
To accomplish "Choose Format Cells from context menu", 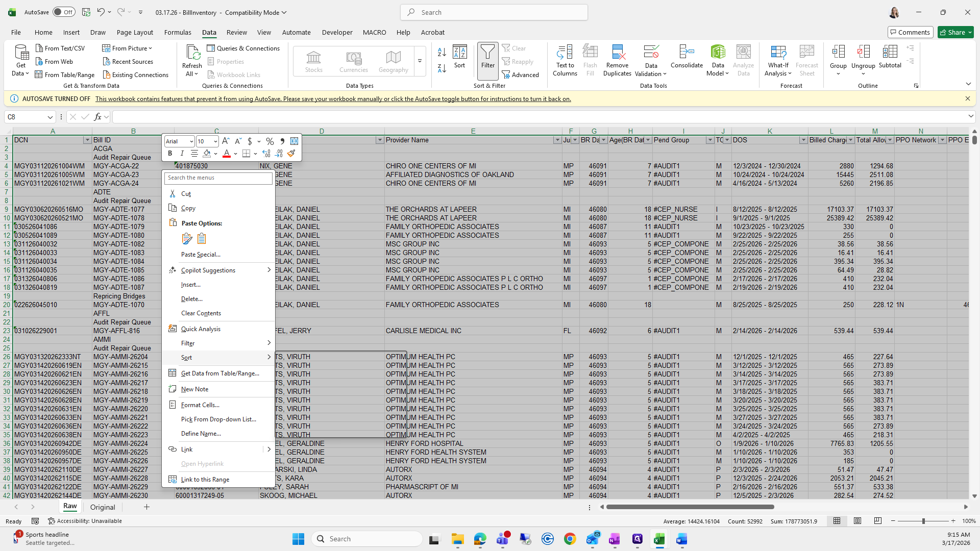I will (200, 405).
